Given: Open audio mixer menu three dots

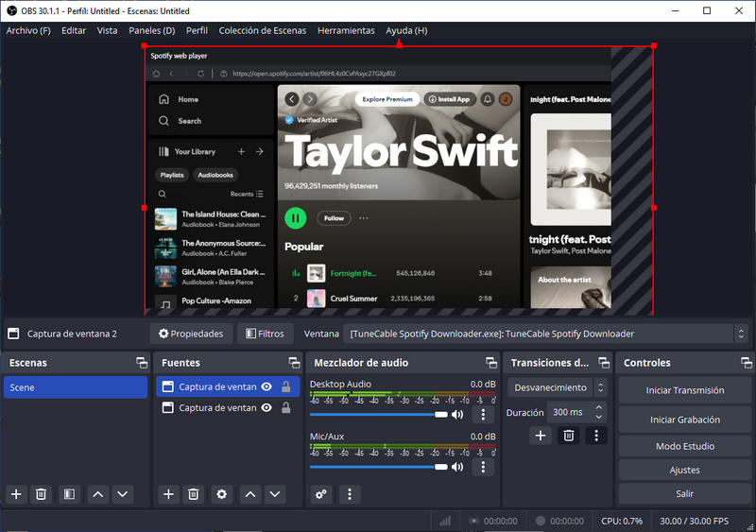Looking at the screenshot, I should click(x=350, y=494).
